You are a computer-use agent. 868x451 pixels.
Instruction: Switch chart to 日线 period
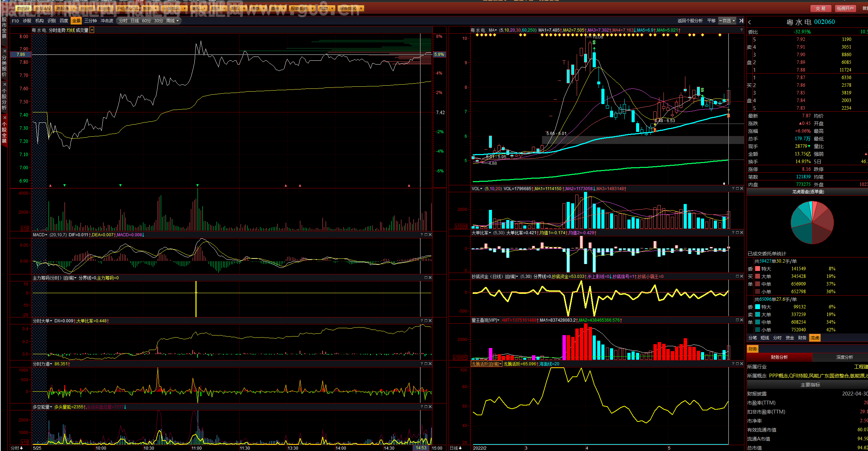(x=135, y=21)
